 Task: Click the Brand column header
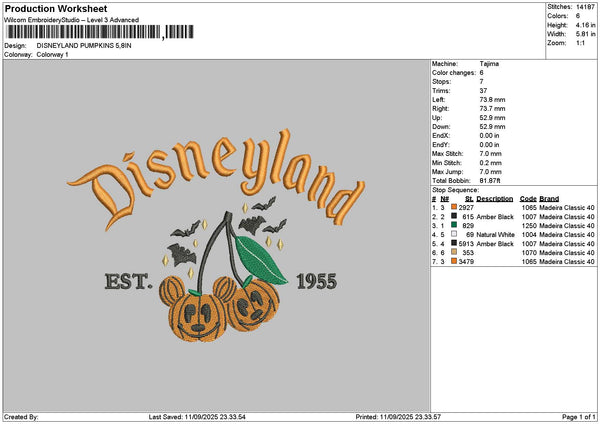click(549, 199)
